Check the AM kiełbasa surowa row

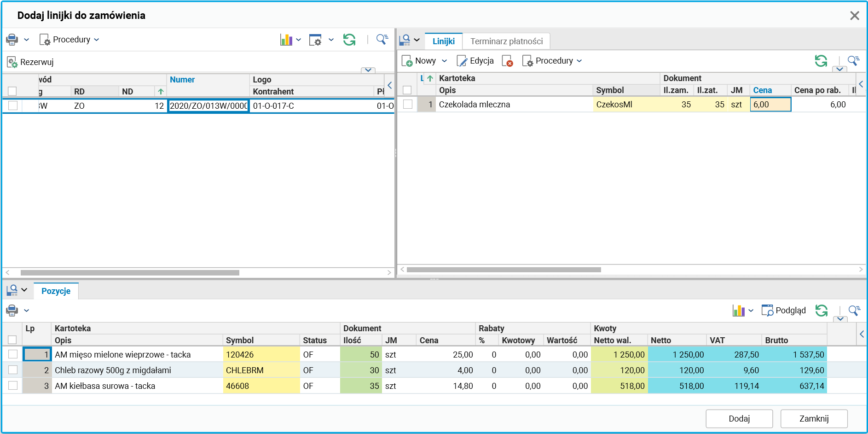tap(13, 386)
